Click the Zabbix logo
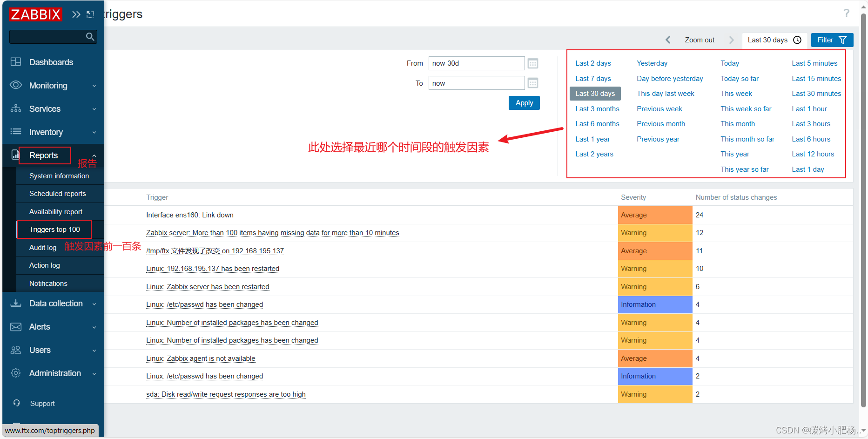 (35, 14)
